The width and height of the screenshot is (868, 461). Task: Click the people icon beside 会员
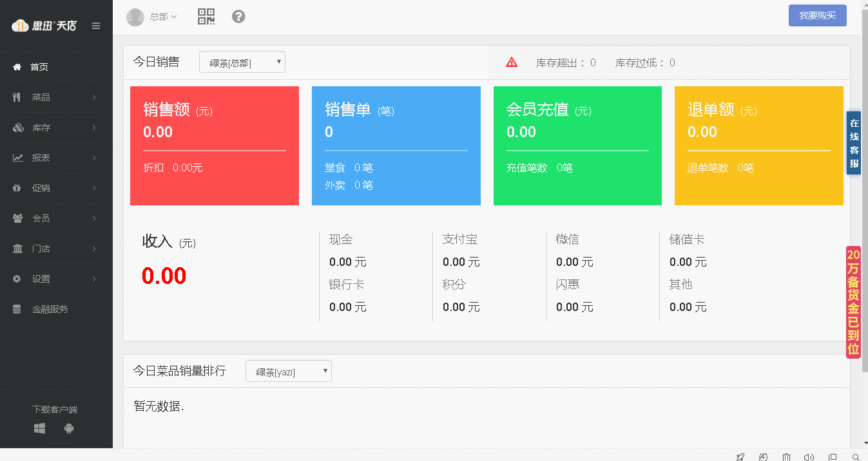click(x=18, y=218)
